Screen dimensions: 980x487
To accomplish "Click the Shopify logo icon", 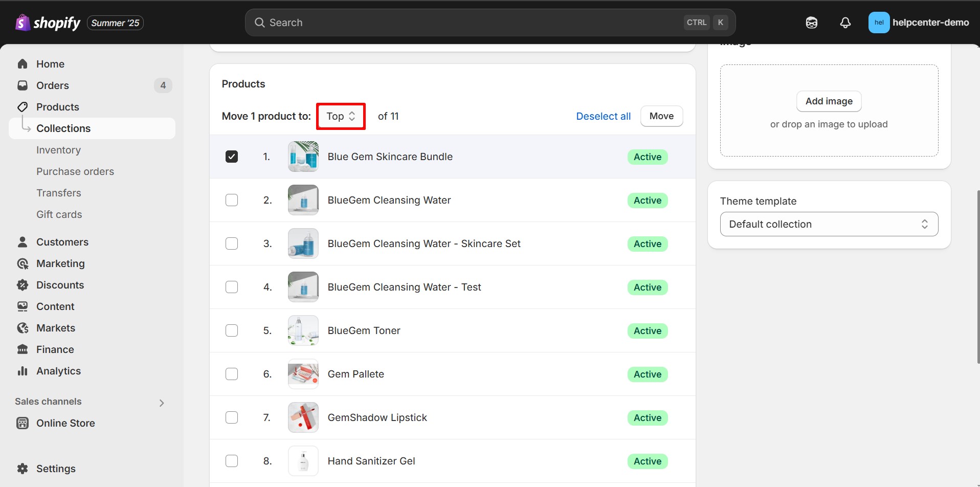I will click(x=23, y=23).
